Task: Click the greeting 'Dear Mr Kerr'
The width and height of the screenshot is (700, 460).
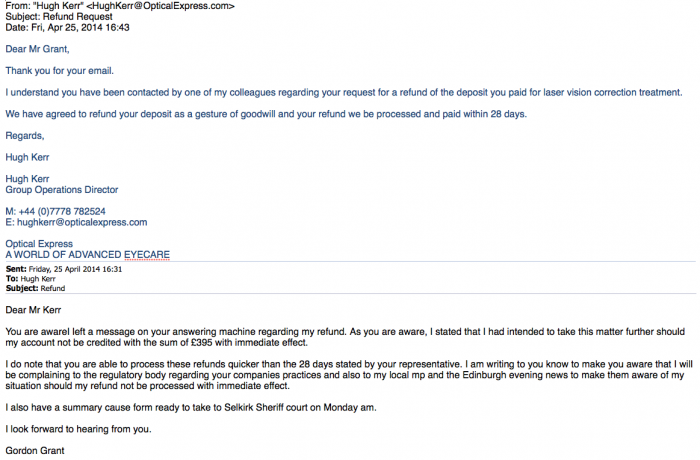Action: coord(33,310)
